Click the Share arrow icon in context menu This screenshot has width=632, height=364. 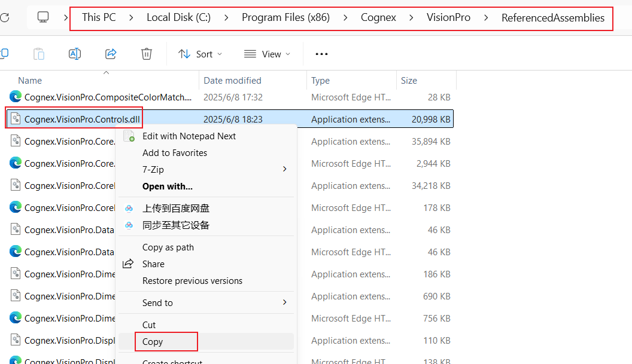tap(129, 264)
